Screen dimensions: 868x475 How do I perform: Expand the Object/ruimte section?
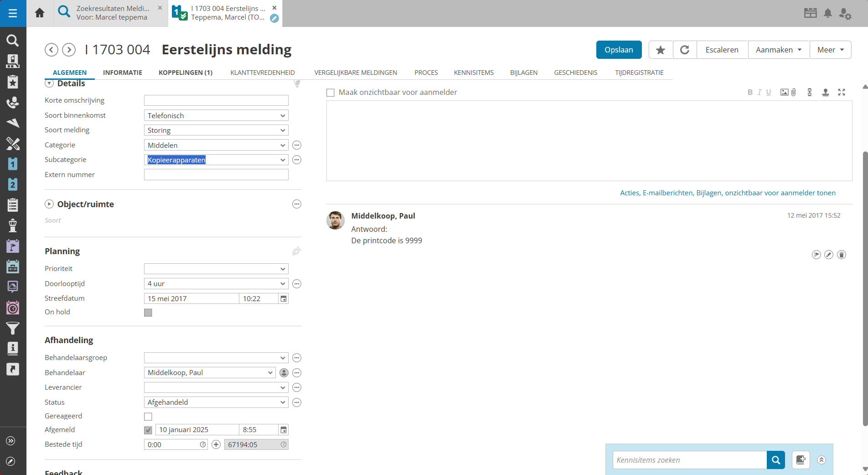pos(49,204)
